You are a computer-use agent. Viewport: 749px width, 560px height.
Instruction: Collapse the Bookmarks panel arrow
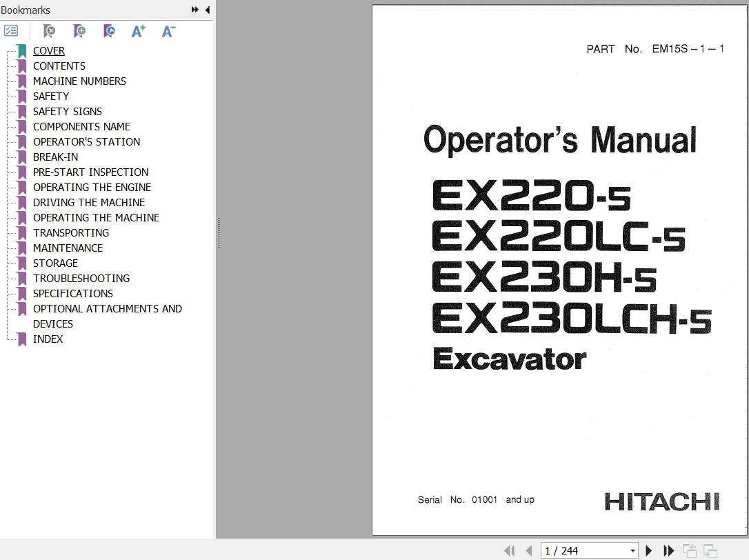[x=208, y=10]
